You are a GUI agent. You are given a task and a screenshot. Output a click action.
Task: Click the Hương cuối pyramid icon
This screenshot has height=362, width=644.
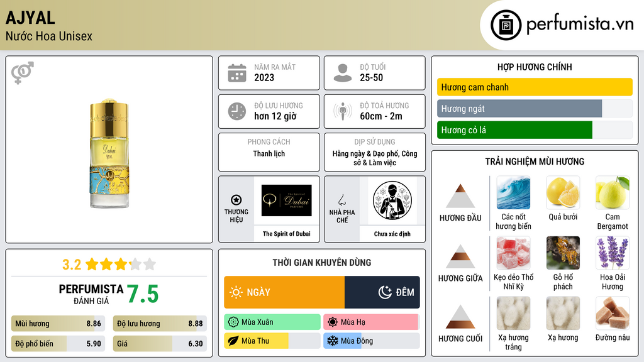coord(460,317)
